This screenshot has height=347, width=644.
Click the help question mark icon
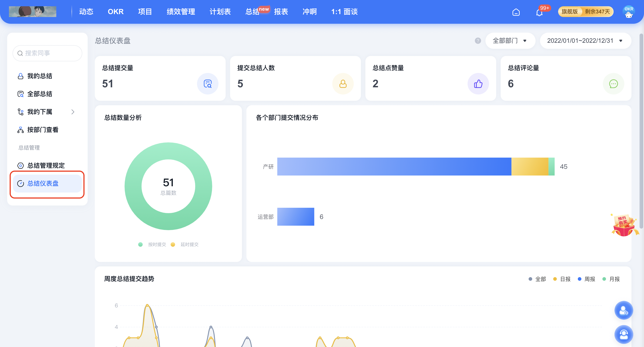point(478,41)
